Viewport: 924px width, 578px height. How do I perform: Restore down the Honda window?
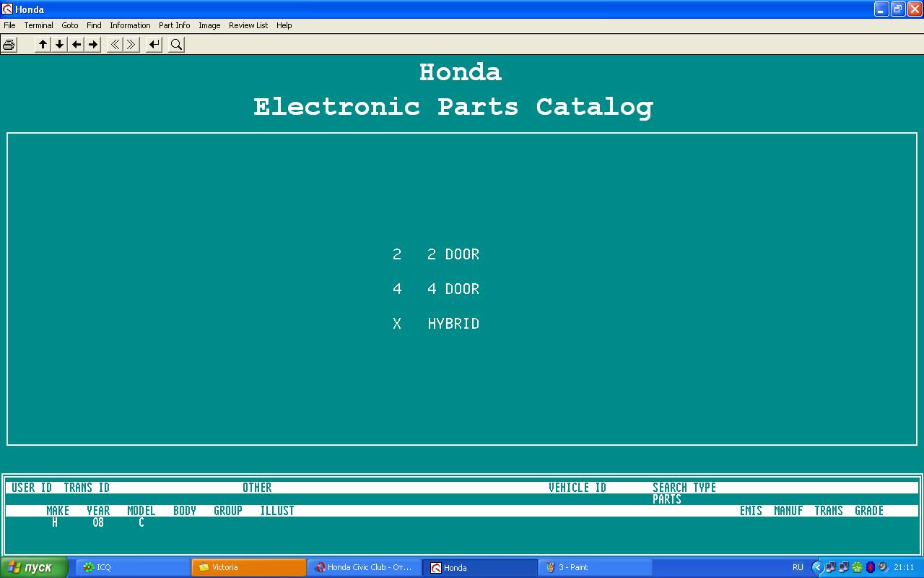(898, 9)
